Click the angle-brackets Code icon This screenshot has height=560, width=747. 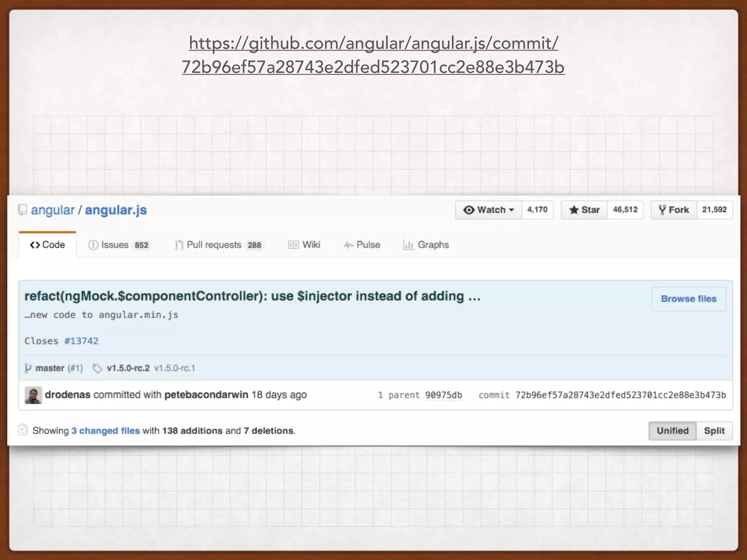click(x=35, y=245)
